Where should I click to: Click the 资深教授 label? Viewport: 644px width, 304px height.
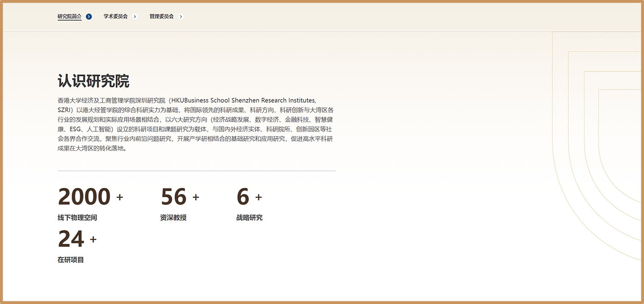tap(173, 218)
